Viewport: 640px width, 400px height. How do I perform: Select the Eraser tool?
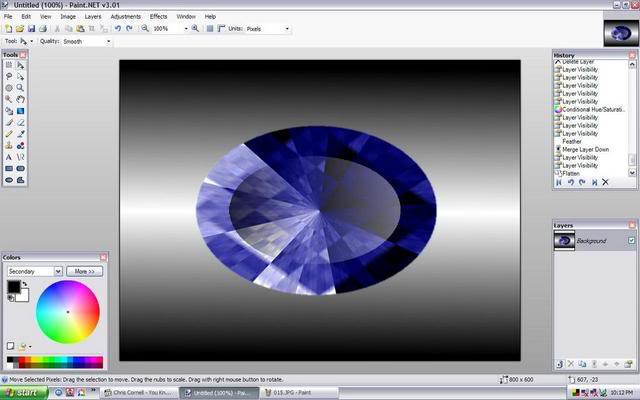(20, 122)
